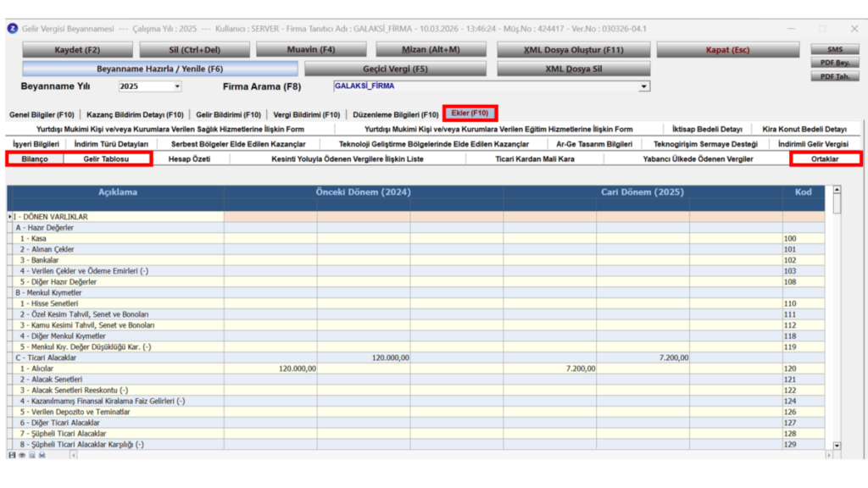The image size is (868, 488).
Task: Open Teknoloji Geliştirme Bölgelerinde Elde Edilen Kazançlar tab
Action: coord(434,144)
